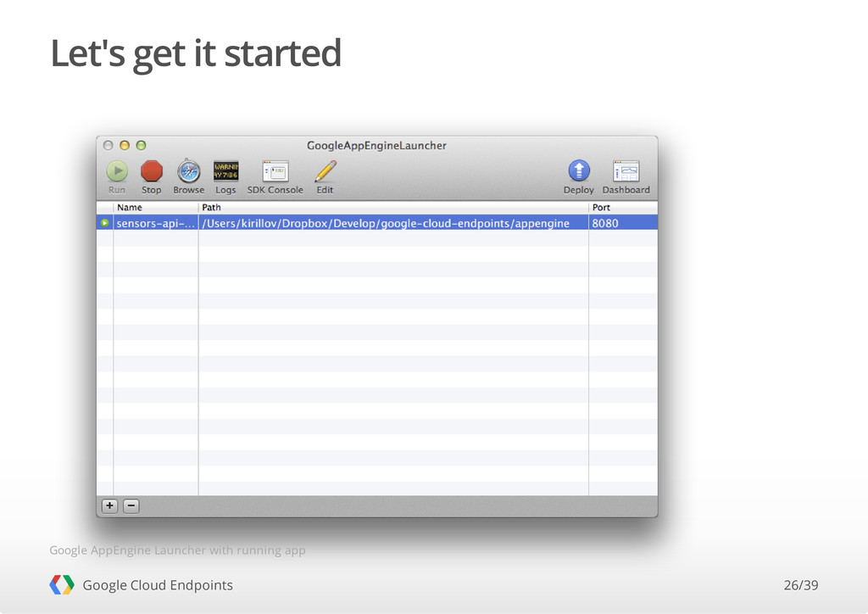Click the slide counter 26/39
This screenshot has height=614, width=868.
coord(800,585)
